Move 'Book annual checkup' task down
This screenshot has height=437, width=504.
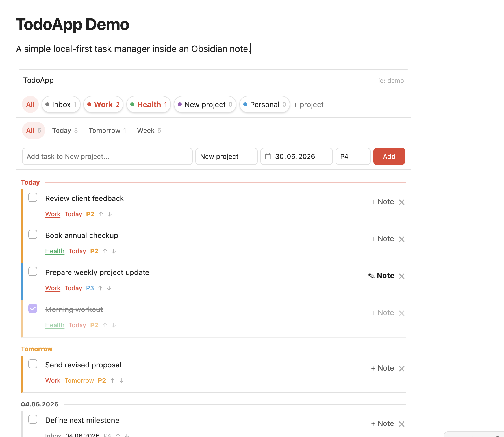pyautogui.click(x=114, y=251)
